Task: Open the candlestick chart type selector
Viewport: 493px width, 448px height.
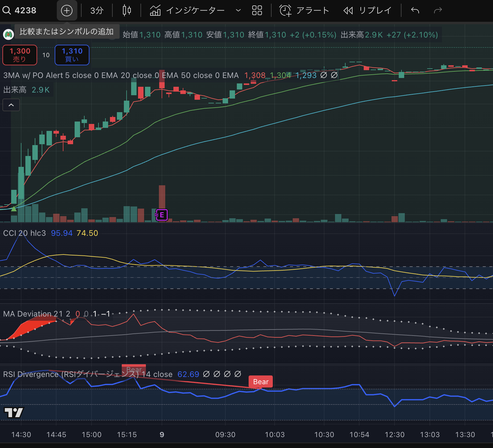Action: click(127, 11)
